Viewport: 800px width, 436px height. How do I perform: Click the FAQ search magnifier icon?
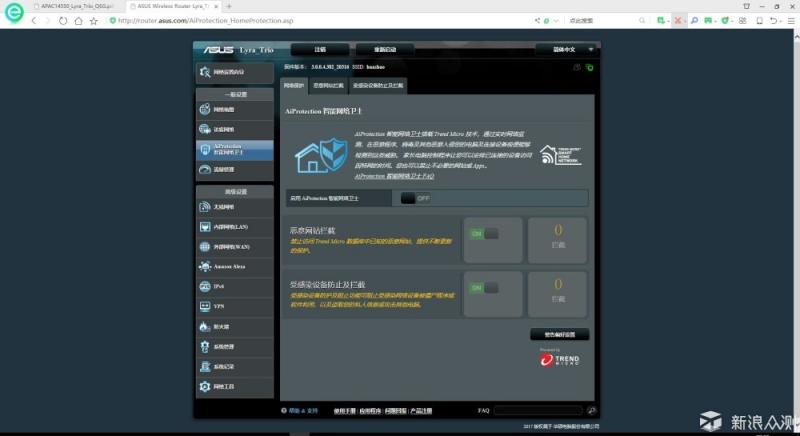(x=591, y=410)
